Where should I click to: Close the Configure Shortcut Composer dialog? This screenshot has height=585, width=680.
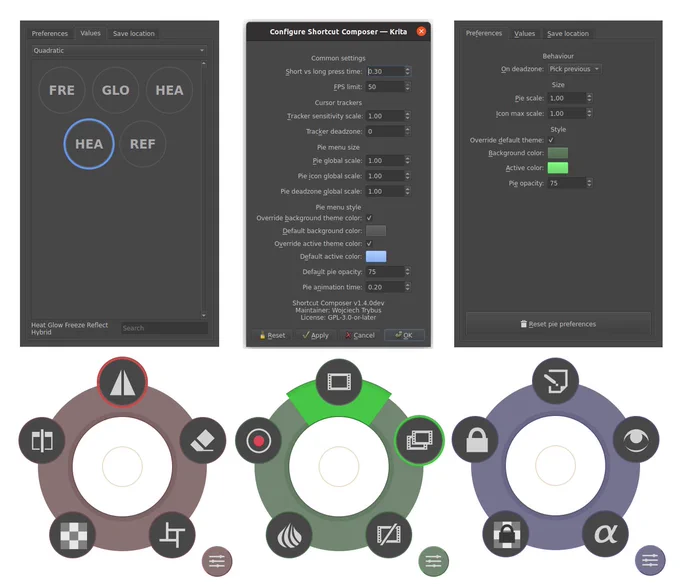click(x=421, y=31)
